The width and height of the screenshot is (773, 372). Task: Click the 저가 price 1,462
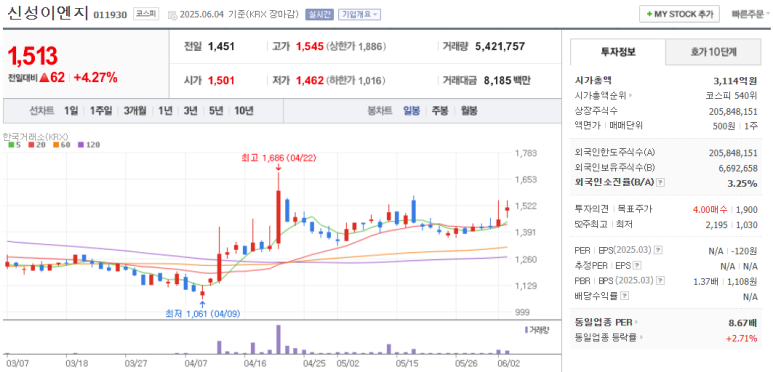point(310,80)
